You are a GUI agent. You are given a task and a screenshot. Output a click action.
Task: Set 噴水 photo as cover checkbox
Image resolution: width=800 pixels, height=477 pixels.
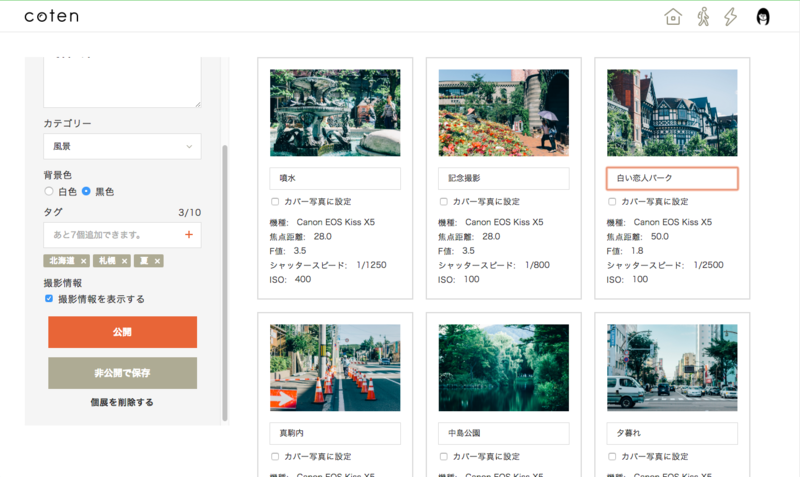(275, 202)
